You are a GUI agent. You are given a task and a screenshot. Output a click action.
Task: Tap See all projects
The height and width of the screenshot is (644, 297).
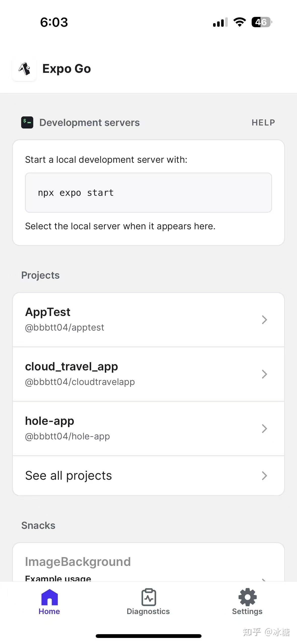click(68, 475)
